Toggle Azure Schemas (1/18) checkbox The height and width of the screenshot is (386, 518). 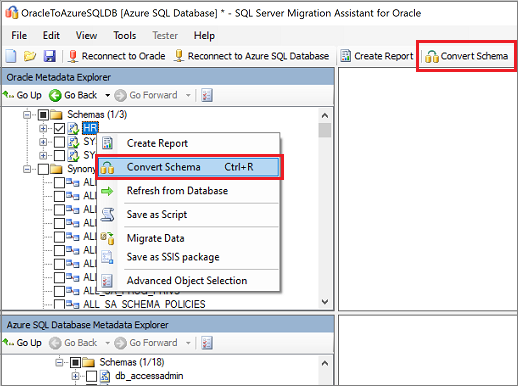click(x=75, y=362)
